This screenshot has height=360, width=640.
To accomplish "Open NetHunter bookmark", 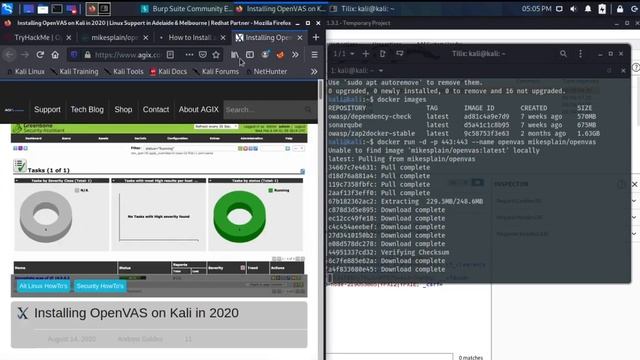I will (266, 71).
